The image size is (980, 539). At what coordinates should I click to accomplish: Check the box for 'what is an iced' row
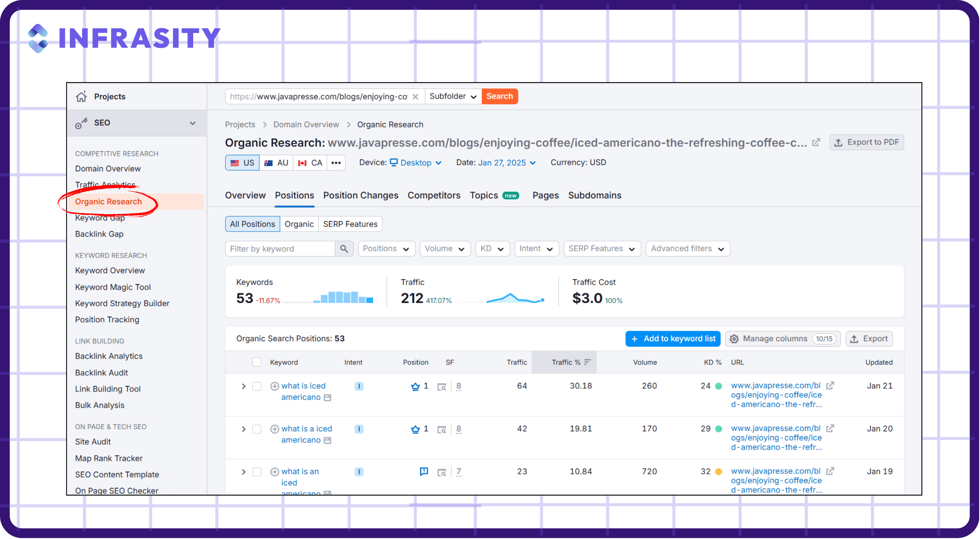coord(257,473)
